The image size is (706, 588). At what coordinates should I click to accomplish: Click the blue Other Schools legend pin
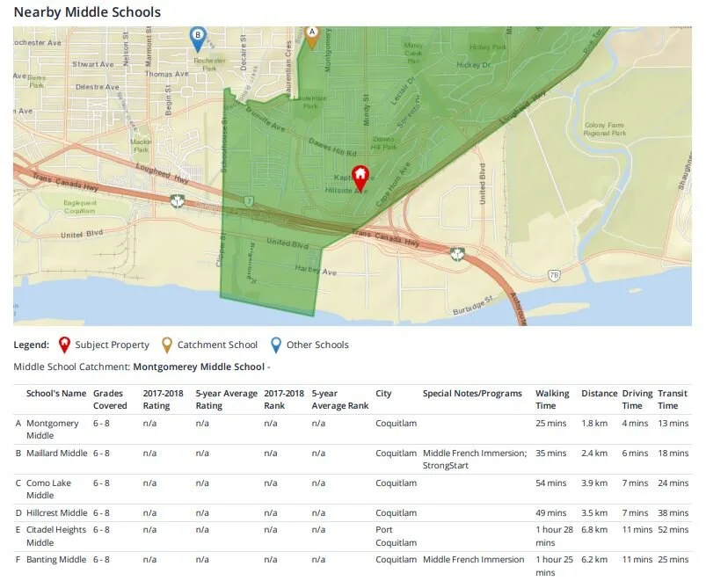pyautogui.click(x=275, y=345)
